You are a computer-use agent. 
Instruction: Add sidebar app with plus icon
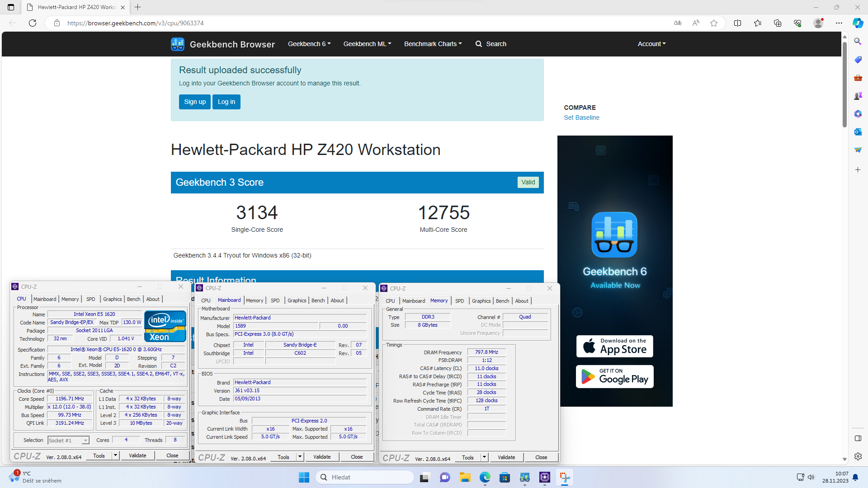point(858,169)
